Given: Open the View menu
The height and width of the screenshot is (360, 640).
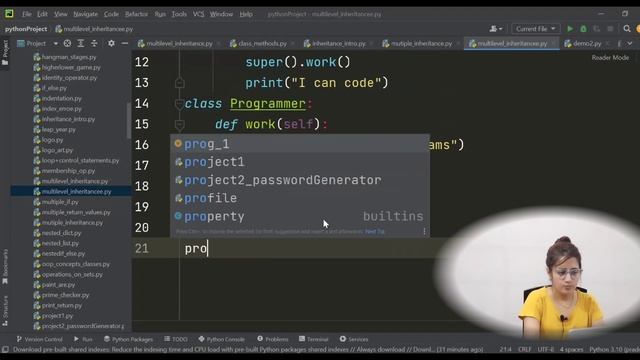Looking at the screenshot, I should click(60, 14).
